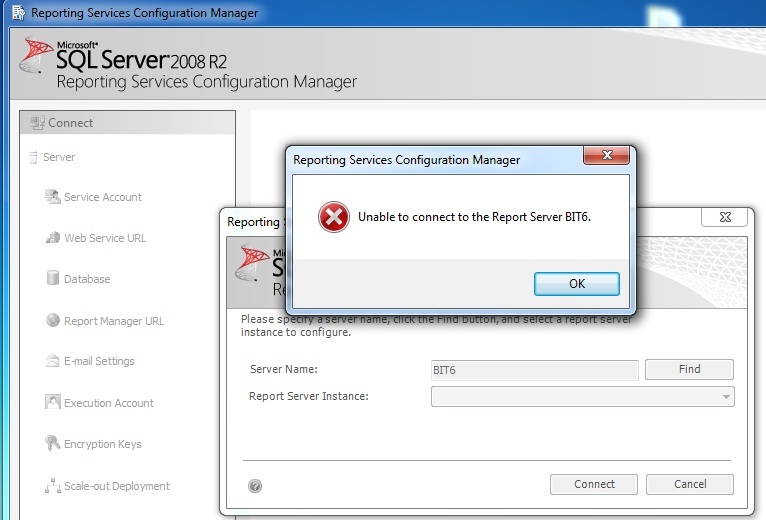Click the E-mail Settings envelope icon
Image resolution: width=766 pixels, height=520 pixels.
click(x=52, y=361)
